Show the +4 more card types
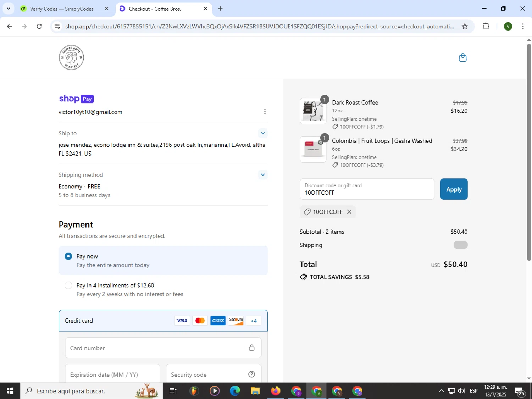Viewport: 532px width, 399px height. click(254, 321)
